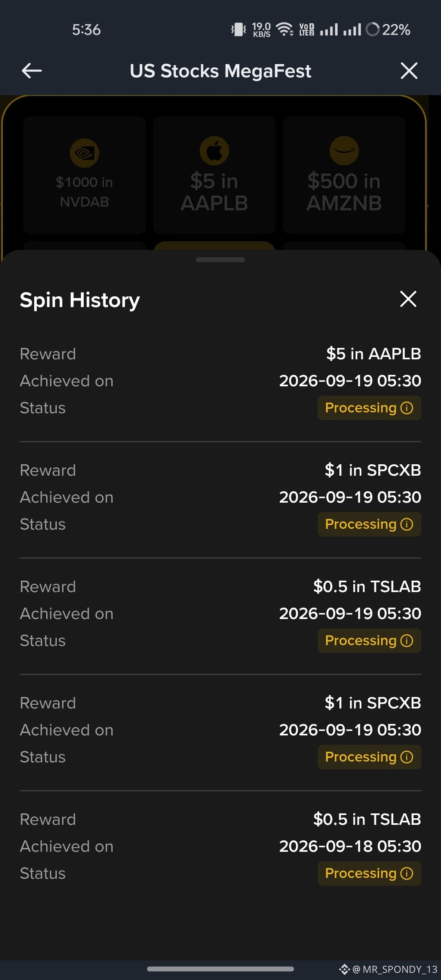Close the US Stocks MegaFest page
441x980 pixels.
409,71
